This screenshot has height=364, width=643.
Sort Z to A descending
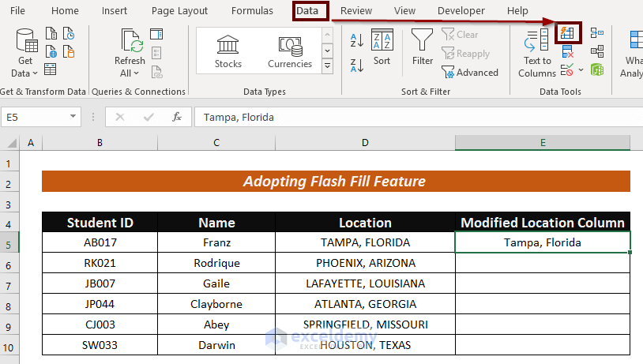point(357,66)
